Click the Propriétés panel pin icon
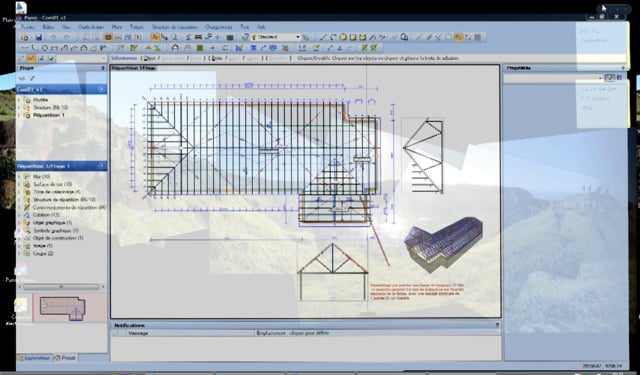 coord(623,68)
